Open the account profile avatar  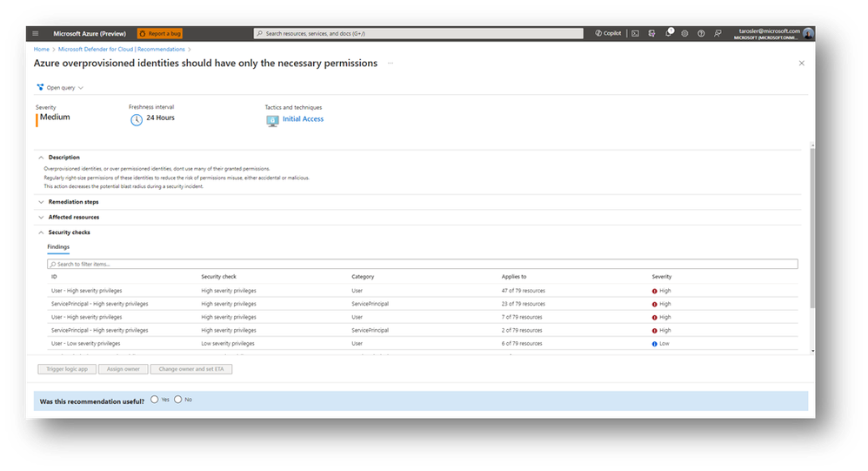pyautogui.click(x=808, y=33)
